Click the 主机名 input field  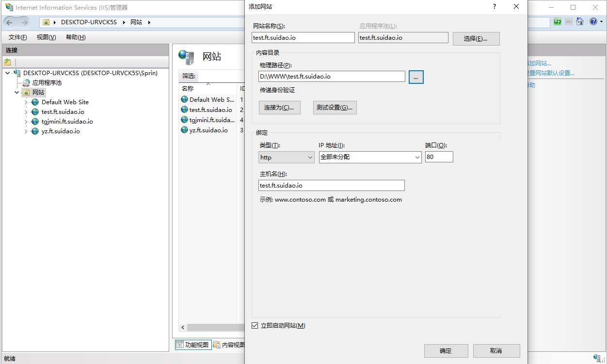(332, 186)
